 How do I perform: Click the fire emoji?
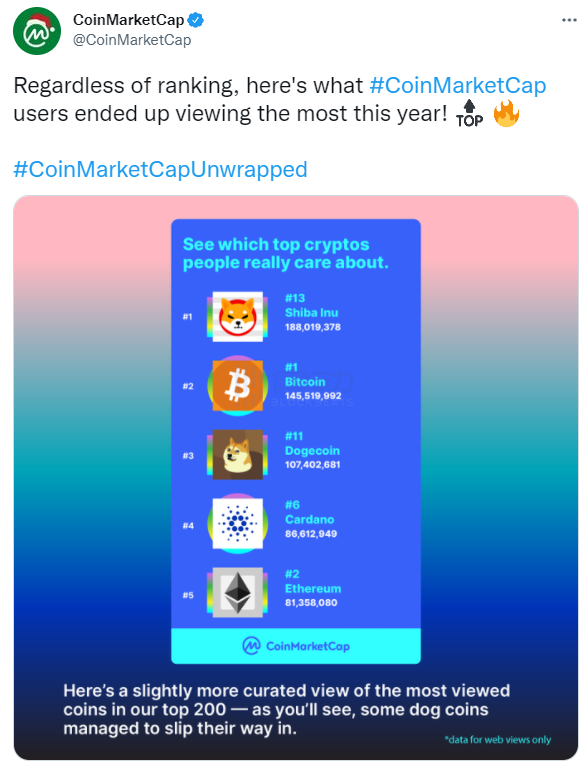tap(506, 113)
